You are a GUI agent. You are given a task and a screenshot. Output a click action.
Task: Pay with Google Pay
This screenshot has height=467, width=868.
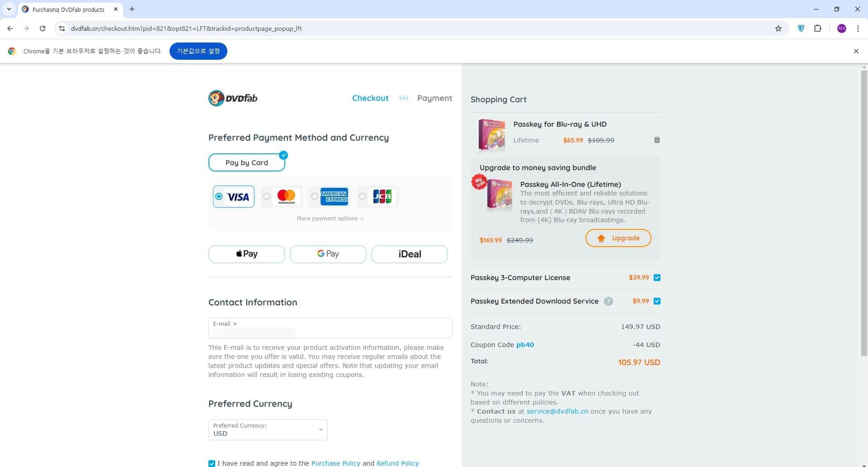coord(328,254)
